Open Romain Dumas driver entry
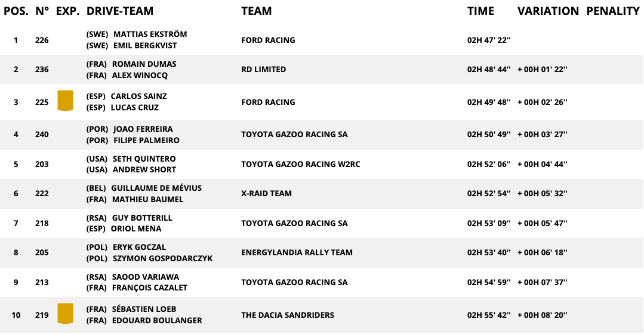 pyautogui.click(x=144, y=64)
